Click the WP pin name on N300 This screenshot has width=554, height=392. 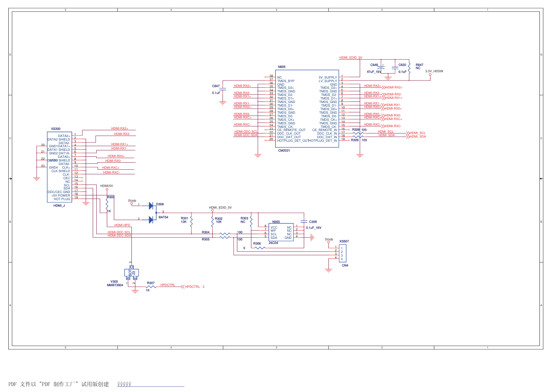click(273, 231)
